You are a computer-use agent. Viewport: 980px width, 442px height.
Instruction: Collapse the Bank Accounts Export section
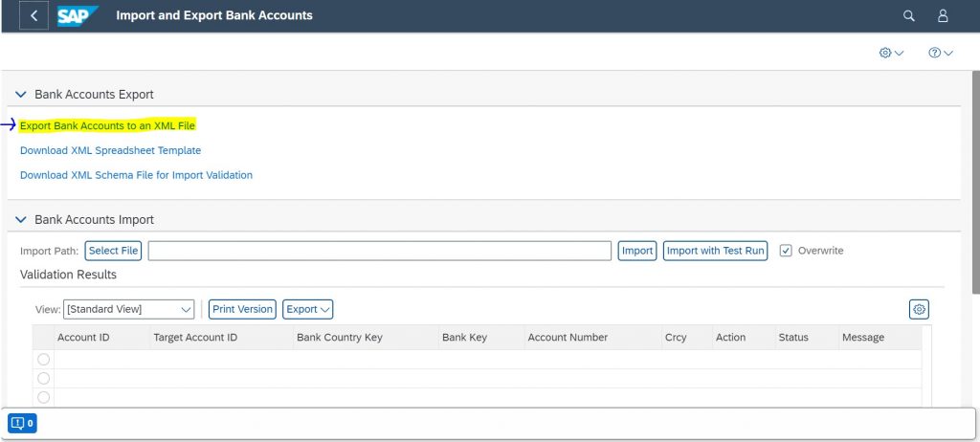pos(21,95)
